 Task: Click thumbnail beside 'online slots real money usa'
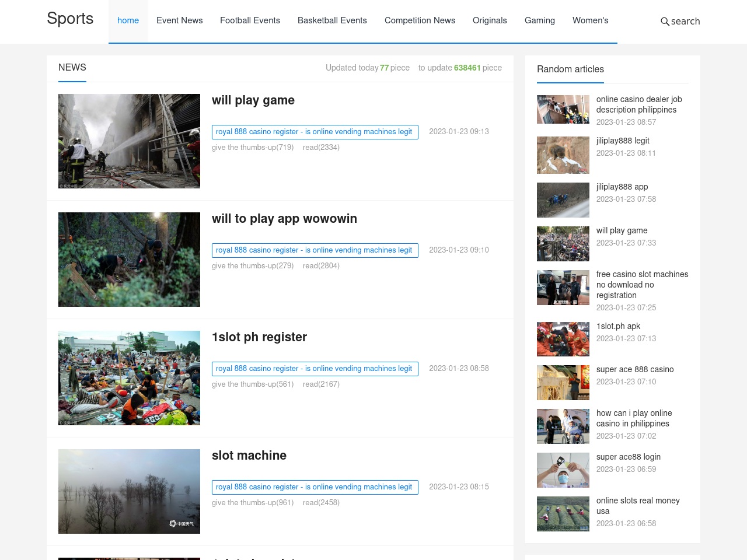pos(563,514)
